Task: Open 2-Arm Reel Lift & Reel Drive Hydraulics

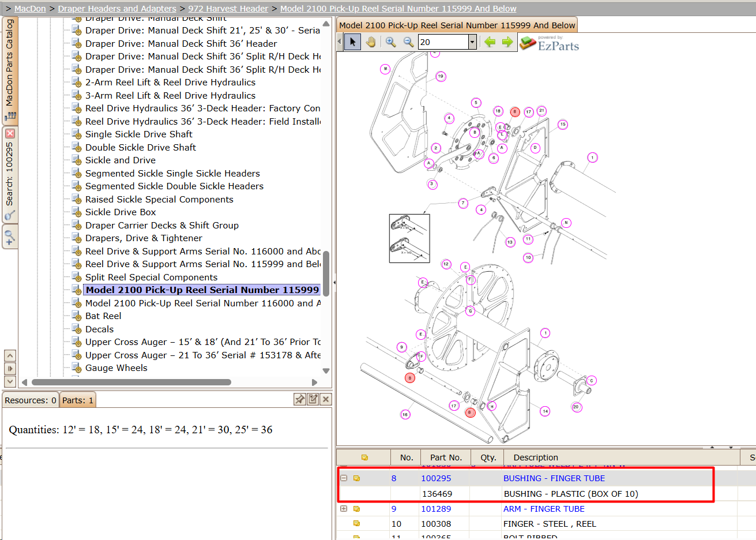Action: pyautogui.click(x=170, y=82)
